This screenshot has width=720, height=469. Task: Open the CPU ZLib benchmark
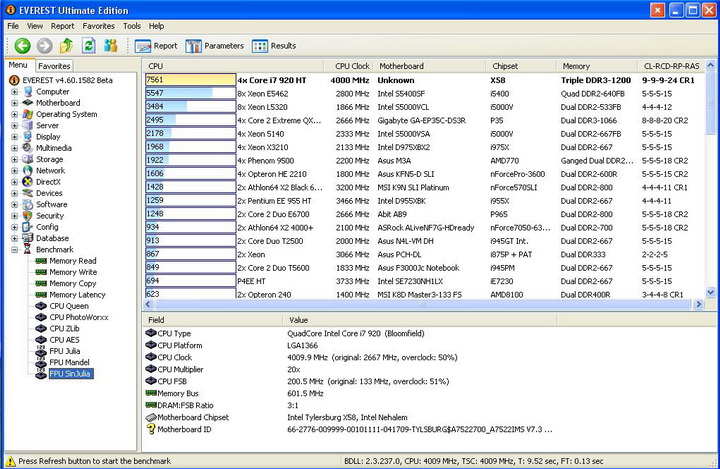64,329
